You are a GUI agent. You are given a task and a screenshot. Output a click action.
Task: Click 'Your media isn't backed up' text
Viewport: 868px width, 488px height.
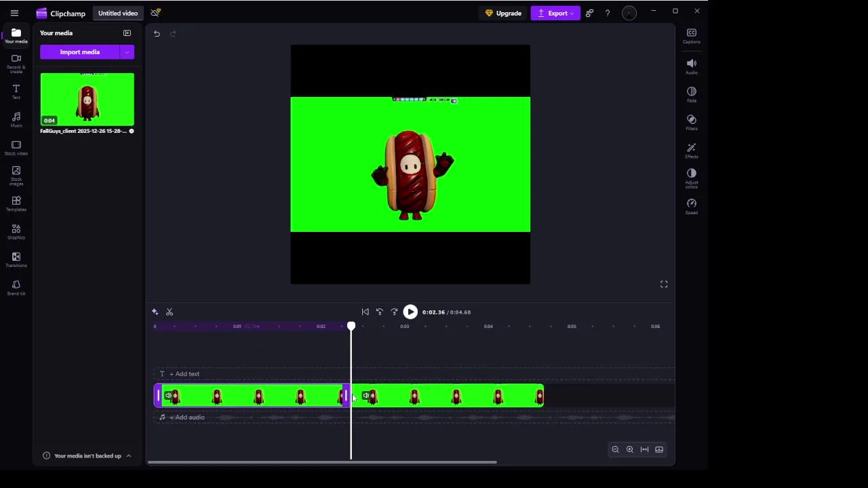coord(87,456)
